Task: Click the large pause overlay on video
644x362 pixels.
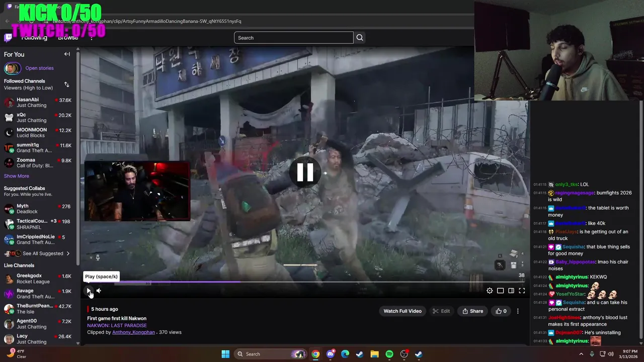Action: [305, 172]
